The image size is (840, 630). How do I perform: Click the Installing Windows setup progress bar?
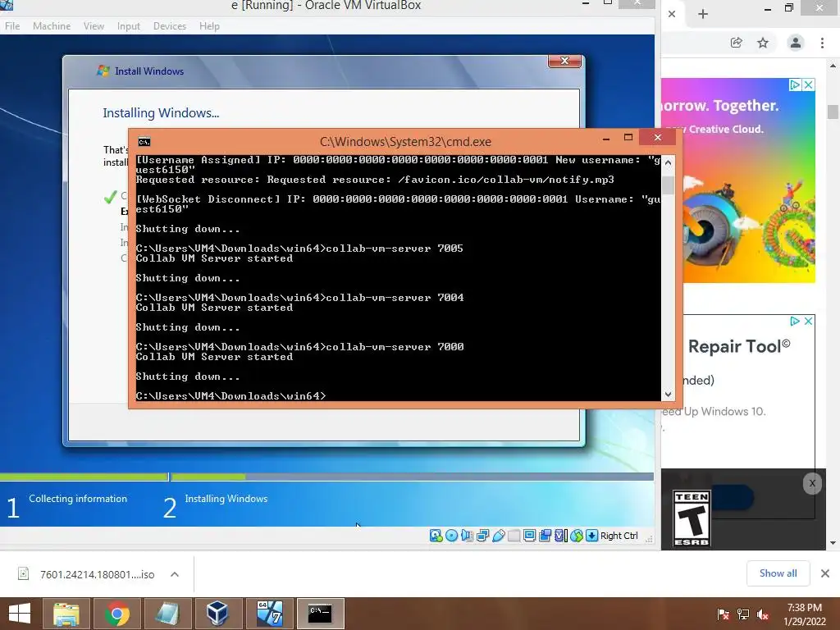pos(412,477)
